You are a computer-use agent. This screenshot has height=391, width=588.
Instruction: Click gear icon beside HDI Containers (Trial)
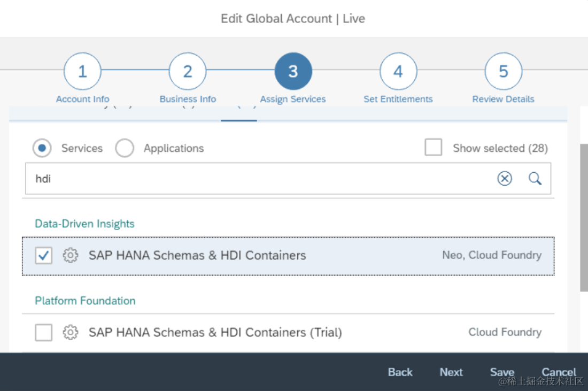coord(70,333)
